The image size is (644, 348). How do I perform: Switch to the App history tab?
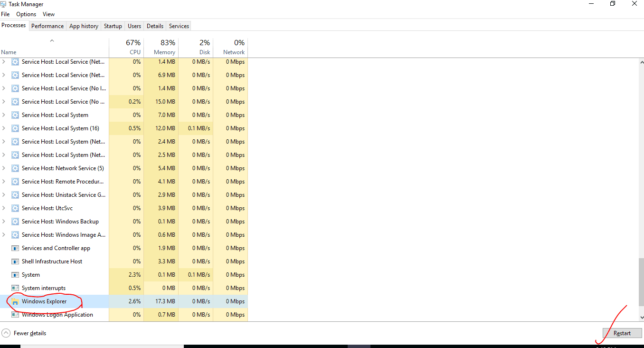tap(84, 26)
